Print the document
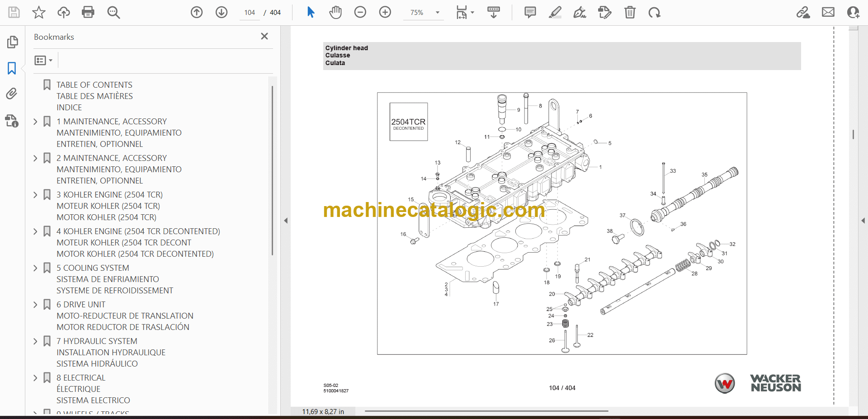This screenshot has width=868, height=419. coord(88,12)
